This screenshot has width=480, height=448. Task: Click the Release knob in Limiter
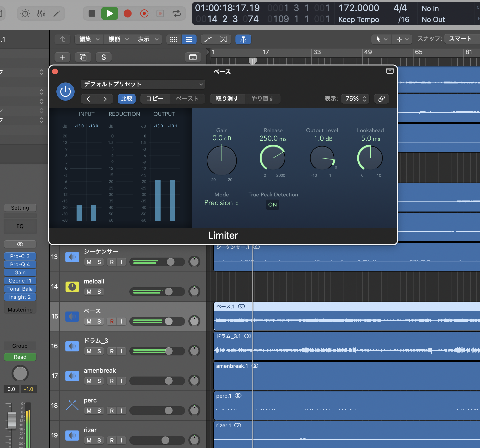[273, 158]
